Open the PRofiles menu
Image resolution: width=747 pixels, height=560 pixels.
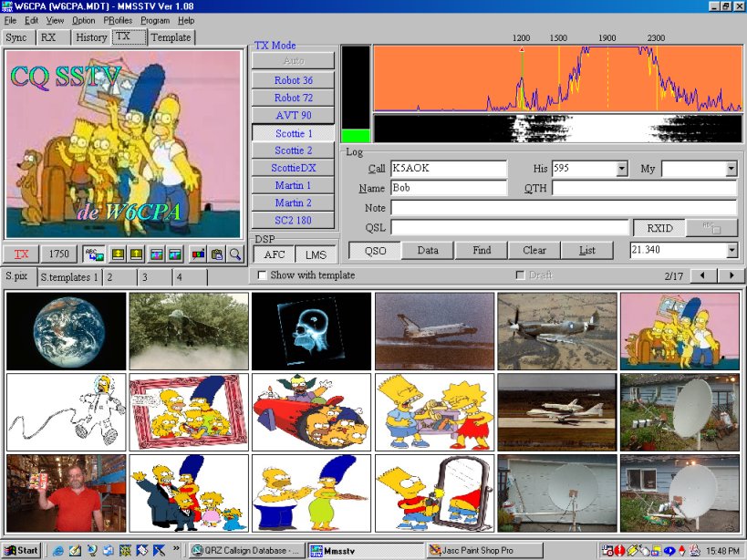(118, 20)
